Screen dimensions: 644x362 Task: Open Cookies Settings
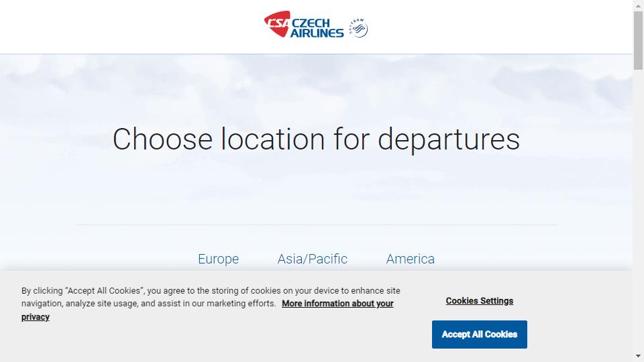(479, 301)
